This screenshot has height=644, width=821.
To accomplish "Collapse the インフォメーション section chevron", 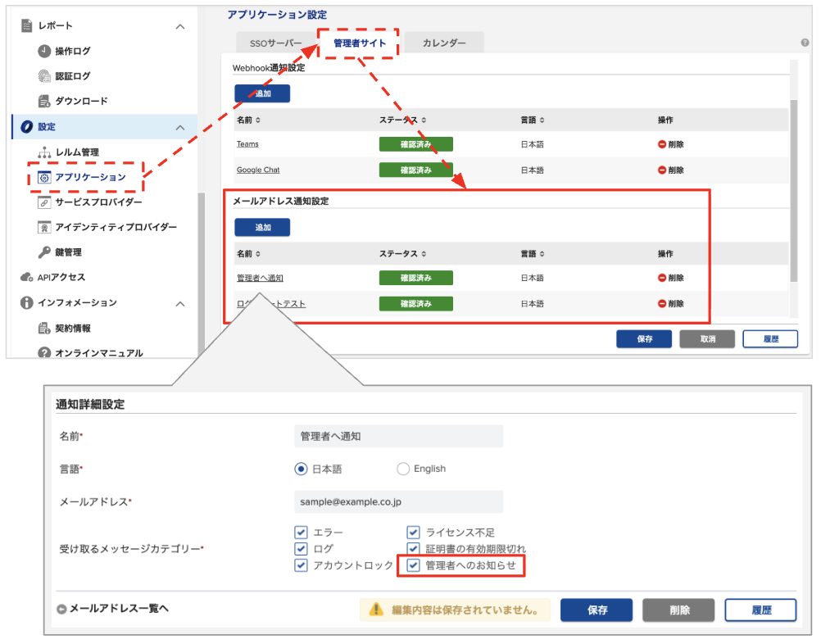I will point(180,304).
